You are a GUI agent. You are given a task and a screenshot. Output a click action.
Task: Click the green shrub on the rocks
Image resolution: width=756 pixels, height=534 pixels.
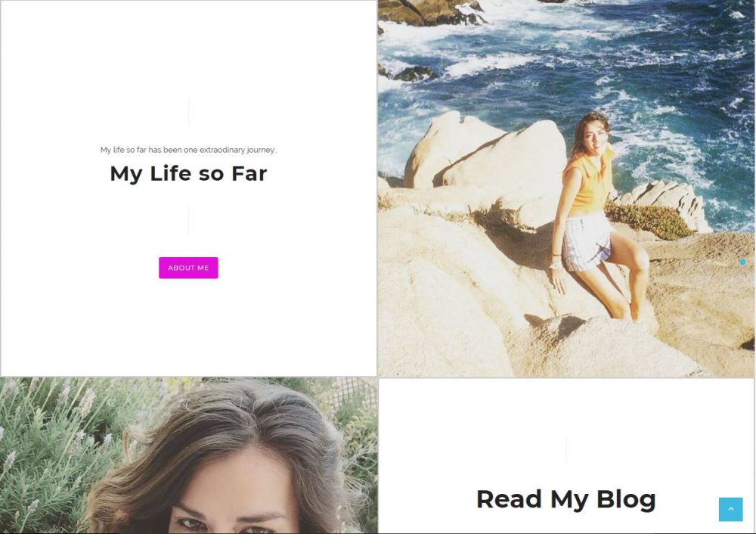(649, 219)
